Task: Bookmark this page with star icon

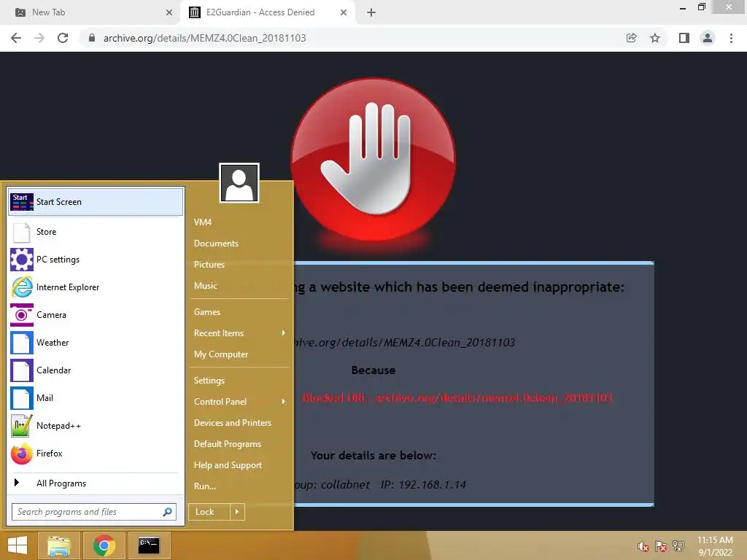Action: pyautogui.click(x=655, y=38)
